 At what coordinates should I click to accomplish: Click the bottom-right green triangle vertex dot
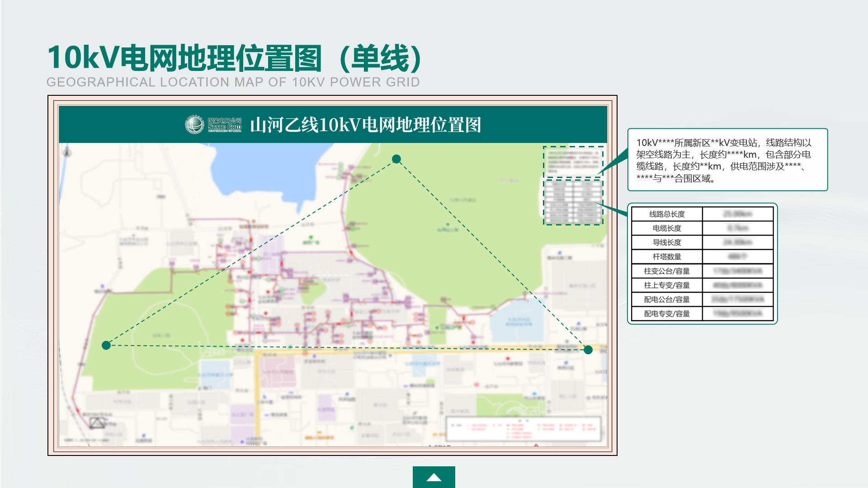[588, 350]
